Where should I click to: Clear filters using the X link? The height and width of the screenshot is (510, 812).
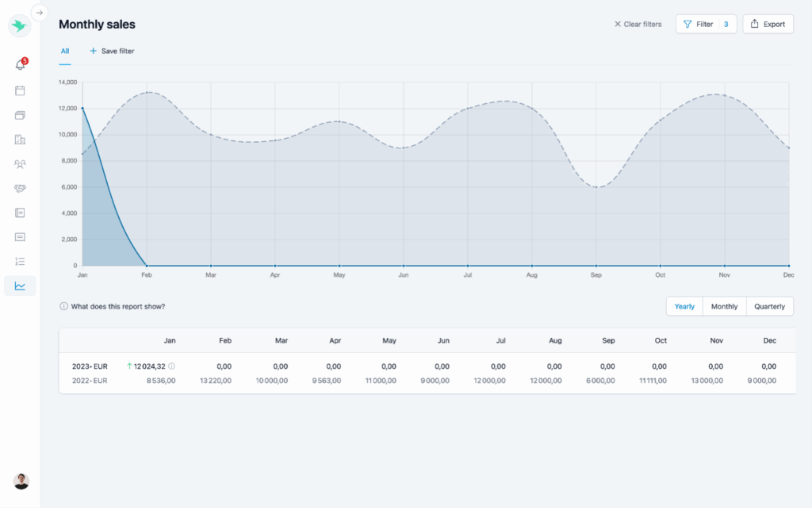(x=638, y=25)
